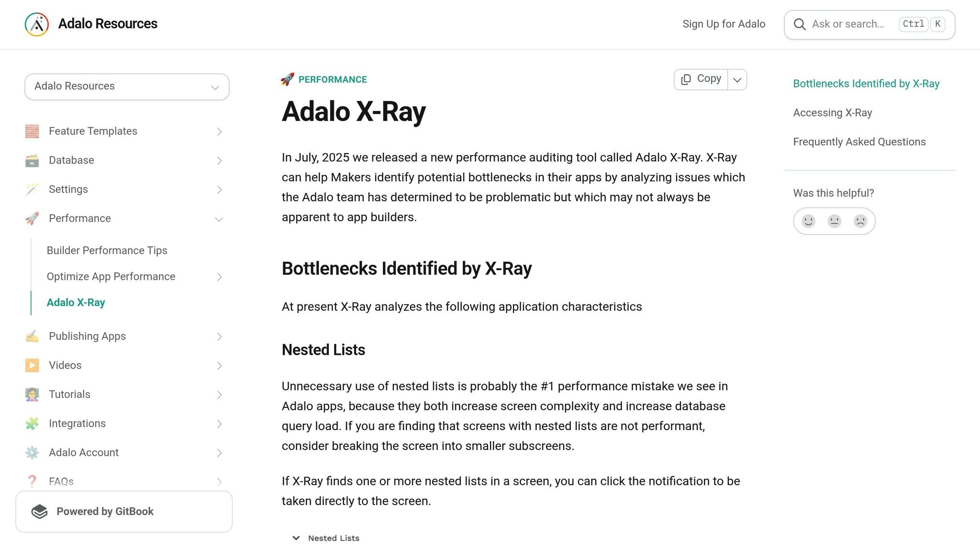Click the search magnifier icon
This screenshot has height=551, width=980.
point(799,24)
